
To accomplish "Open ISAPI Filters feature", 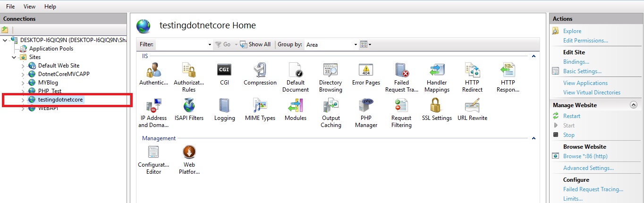I will tap(189, 110).
